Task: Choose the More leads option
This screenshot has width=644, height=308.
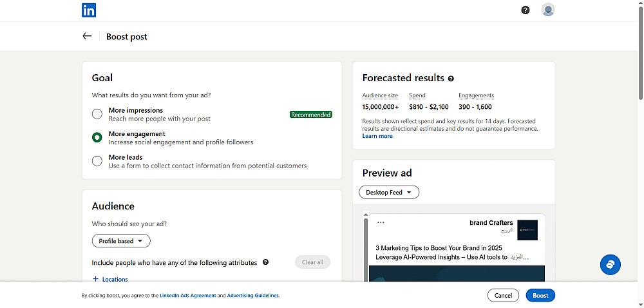Action: (97, 161)
